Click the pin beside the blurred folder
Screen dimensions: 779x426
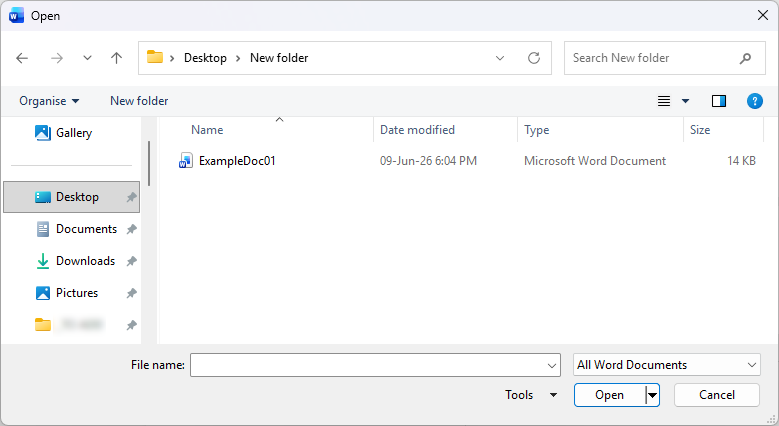click(131, 325)
